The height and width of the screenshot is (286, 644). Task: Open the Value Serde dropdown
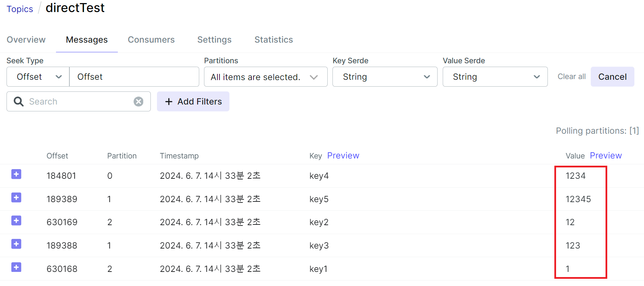coord(495,77)
